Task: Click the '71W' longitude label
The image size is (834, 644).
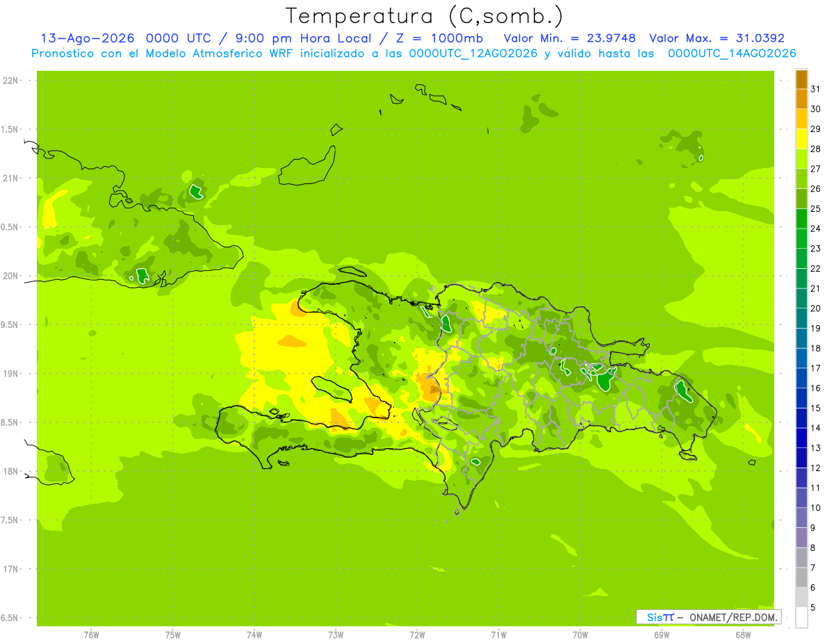Action: tap(498, 635)
